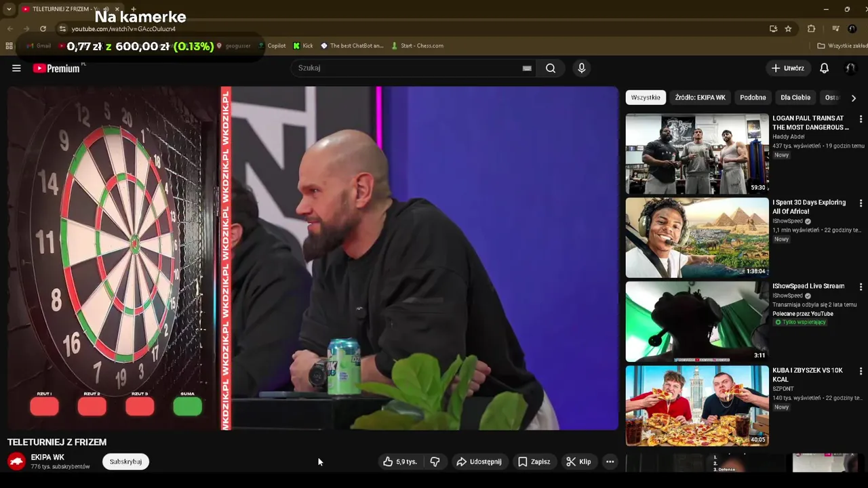Click the browser address bar URL
The image size is (868, 488).
[123, 28]
